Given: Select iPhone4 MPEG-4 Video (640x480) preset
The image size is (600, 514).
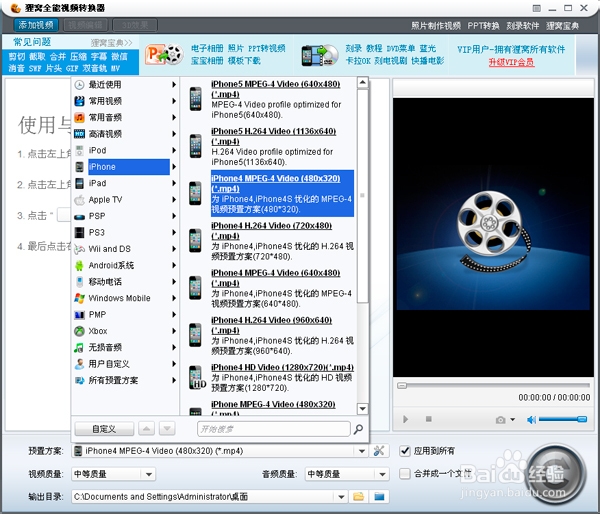Looking at the screenshot, I should point(271,288).
